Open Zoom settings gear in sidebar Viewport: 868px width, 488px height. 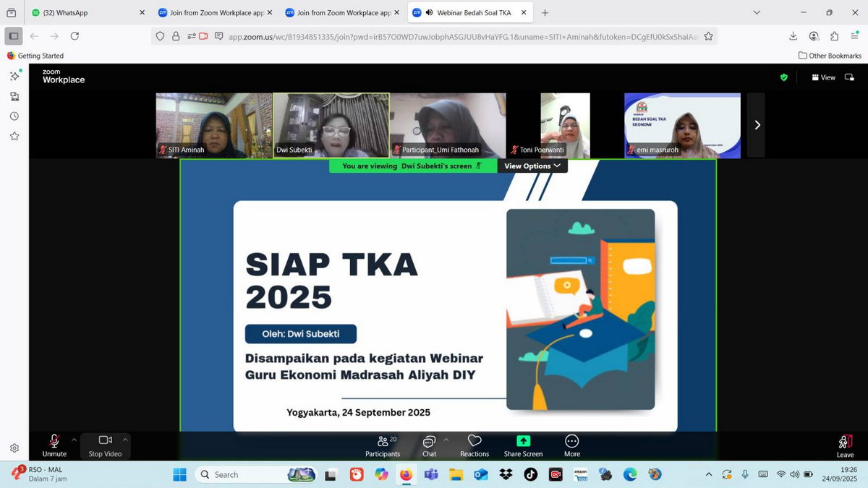pyautogui.click(x=14, y=448)
